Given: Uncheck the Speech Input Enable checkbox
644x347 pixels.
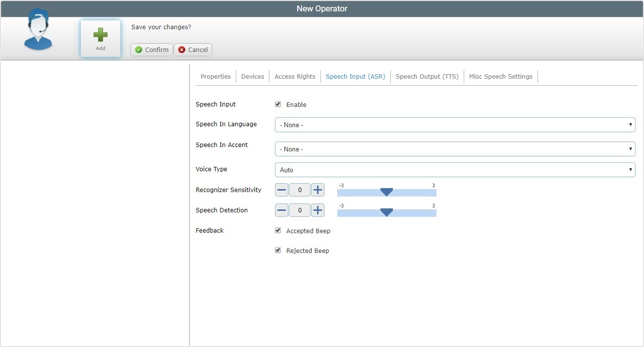Looking at the screenshot, I should (x=278, y=104).
